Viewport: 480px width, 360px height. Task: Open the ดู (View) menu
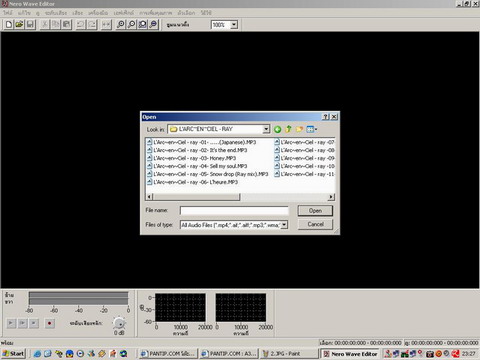click(x=38, y=13)
